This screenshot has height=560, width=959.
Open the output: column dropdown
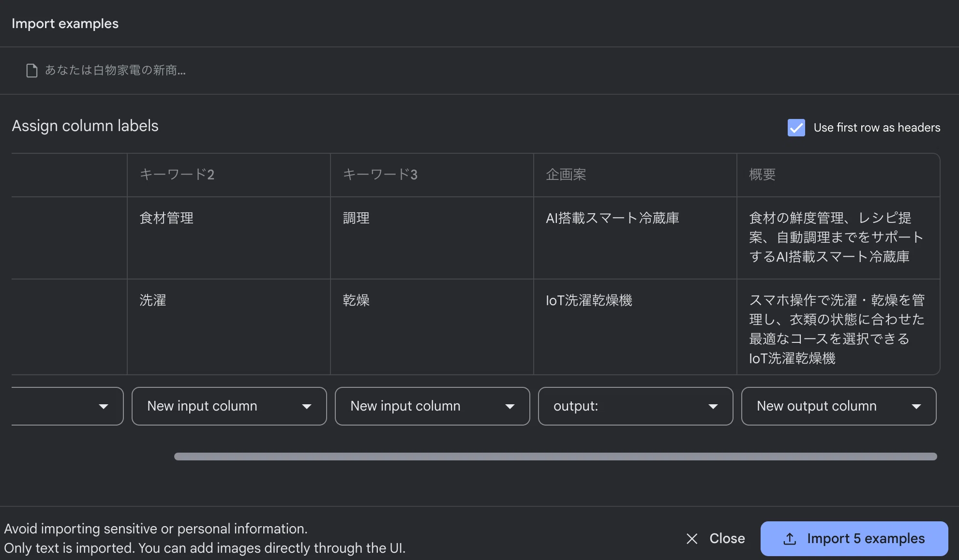click(x=636, y=406)
